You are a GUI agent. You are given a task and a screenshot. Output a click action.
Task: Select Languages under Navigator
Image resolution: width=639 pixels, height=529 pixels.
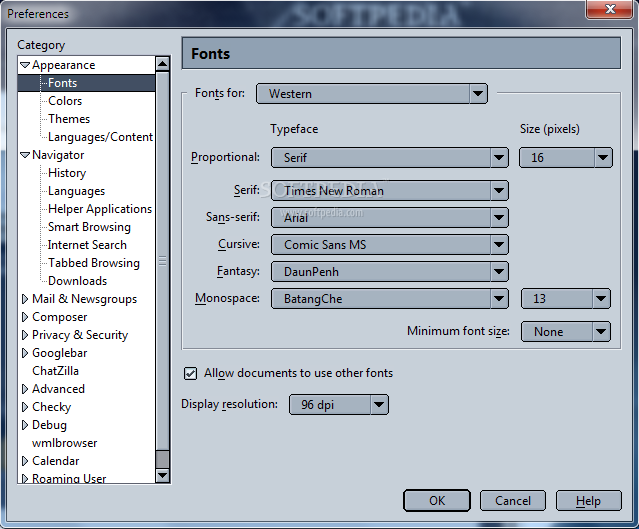(76, 191)
